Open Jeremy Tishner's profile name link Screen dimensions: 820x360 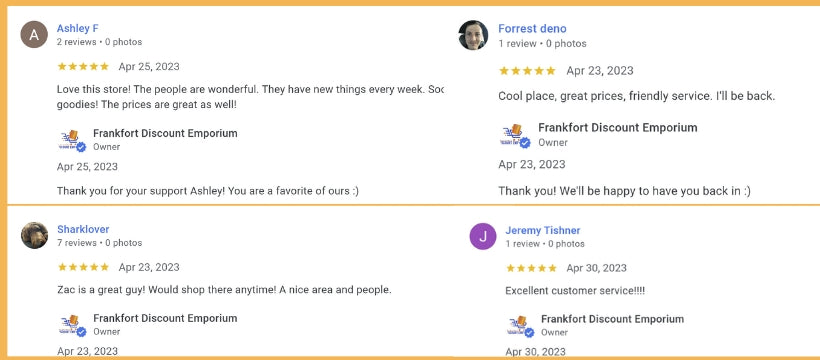(543, 230)
